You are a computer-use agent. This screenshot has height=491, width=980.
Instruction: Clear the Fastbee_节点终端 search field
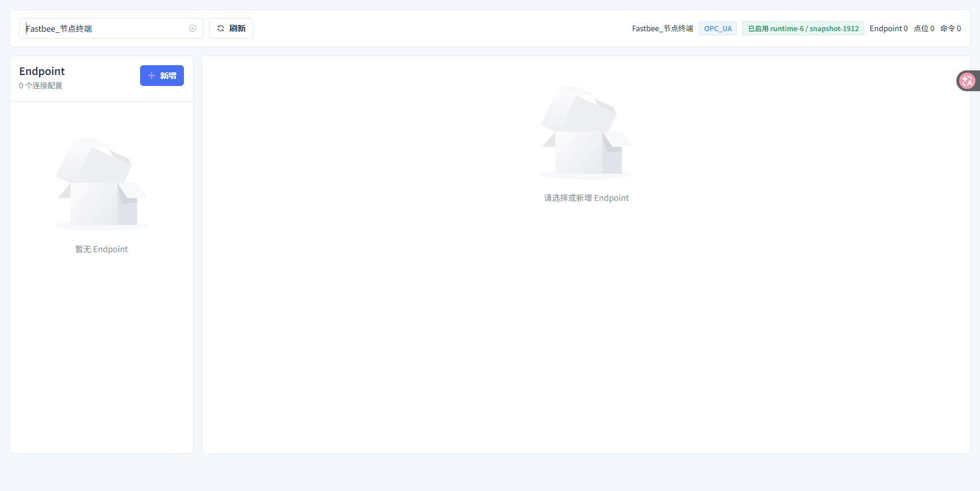click(193, 28)
